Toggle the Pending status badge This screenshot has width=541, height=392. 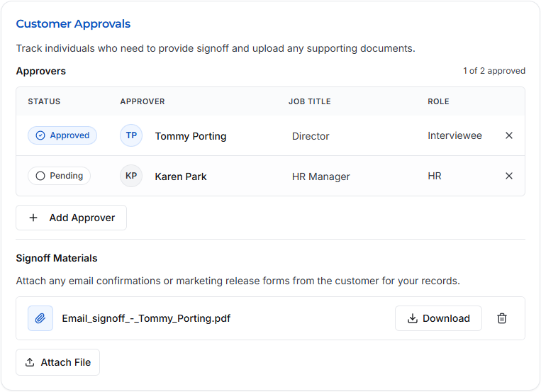60,176
